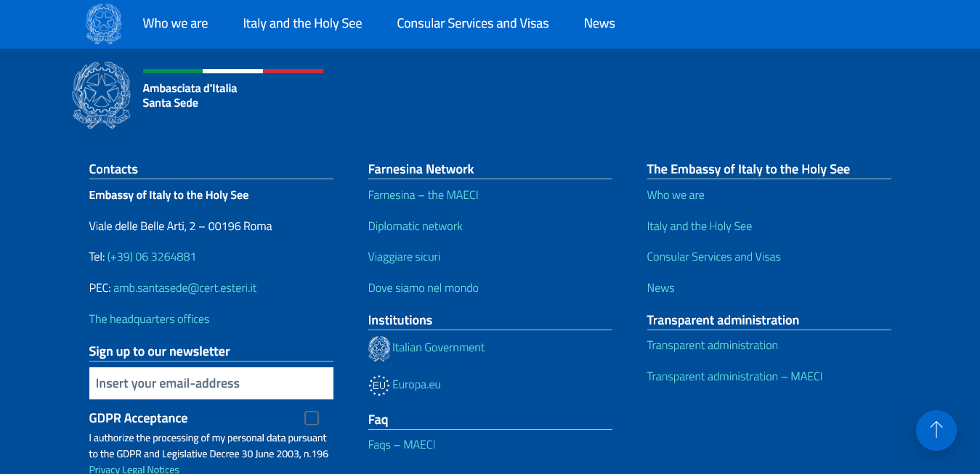Visit Farnesina – the MAECI link
This screenshot has width=980, height=474.
(423, 195)
